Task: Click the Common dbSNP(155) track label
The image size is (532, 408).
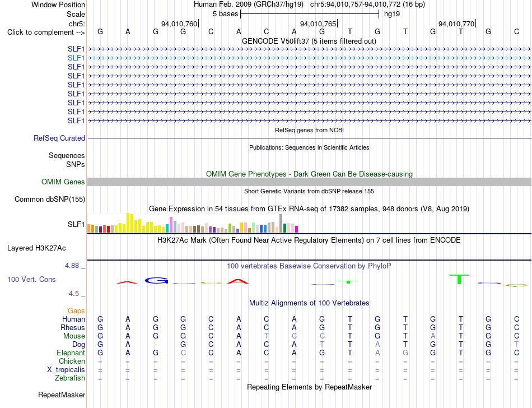Action: [x=49, y=200]
